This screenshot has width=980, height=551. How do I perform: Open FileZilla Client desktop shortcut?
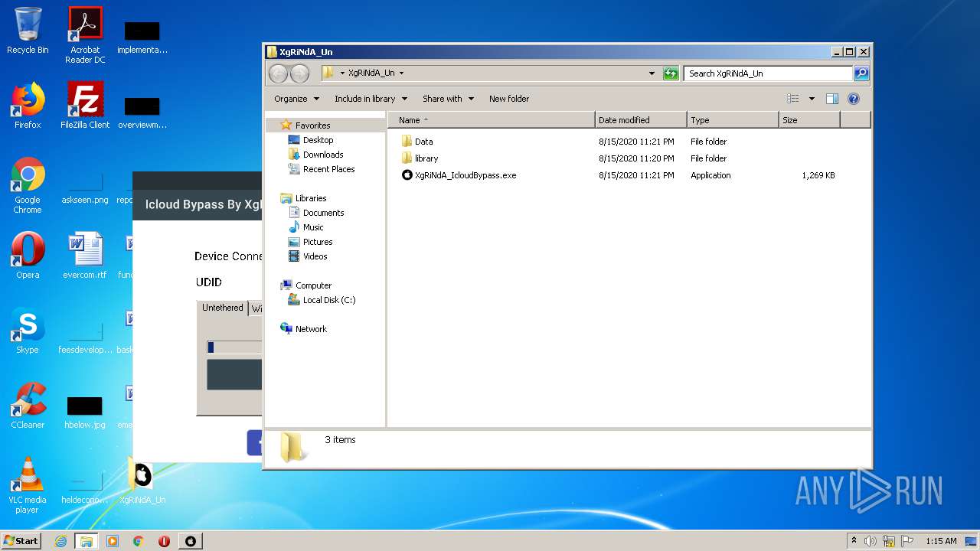pos(85,106)
